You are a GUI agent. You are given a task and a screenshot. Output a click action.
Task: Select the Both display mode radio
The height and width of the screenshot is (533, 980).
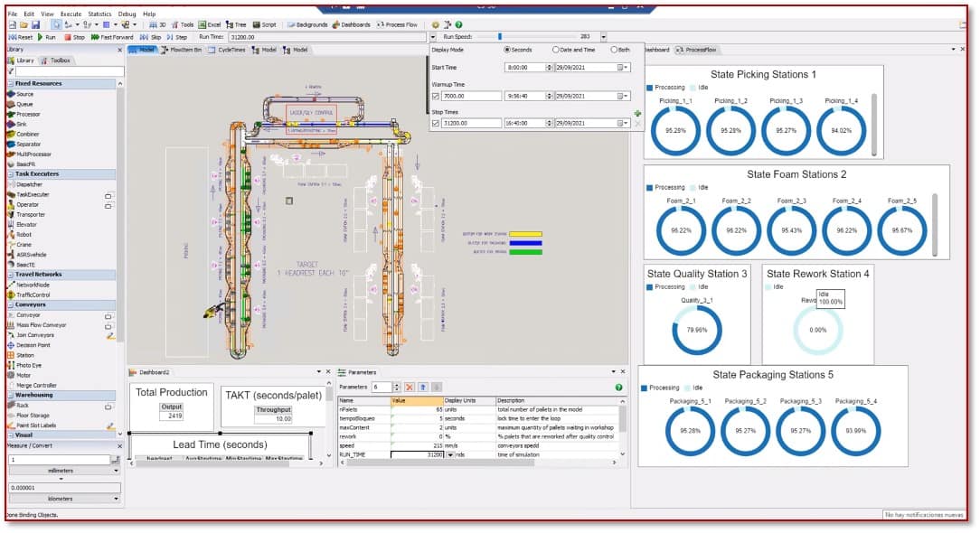click(620, 50)
